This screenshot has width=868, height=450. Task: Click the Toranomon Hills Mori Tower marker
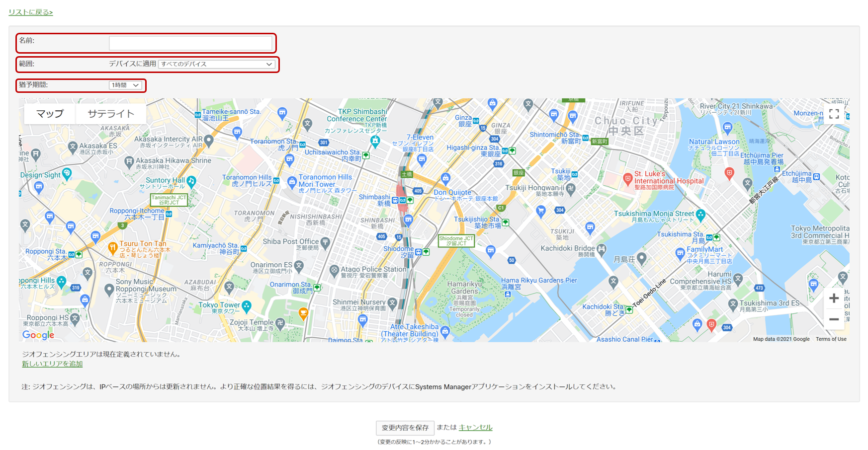pyautogui.click(x=292, y=182)
